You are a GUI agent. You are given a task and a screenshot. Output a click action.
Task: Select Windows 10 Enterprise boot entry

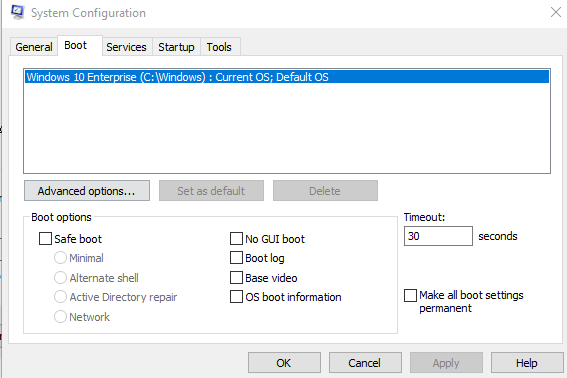[287, 77]
